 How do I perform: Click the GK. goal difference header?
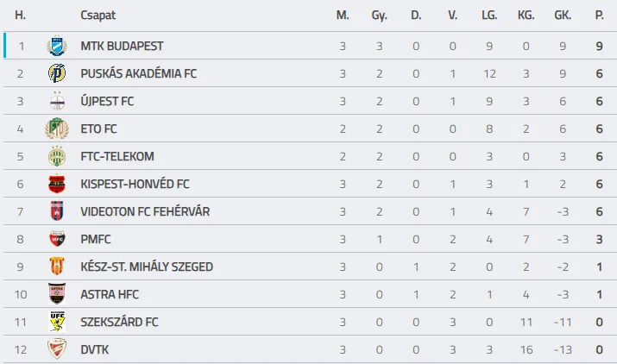[x=563, y=16]
